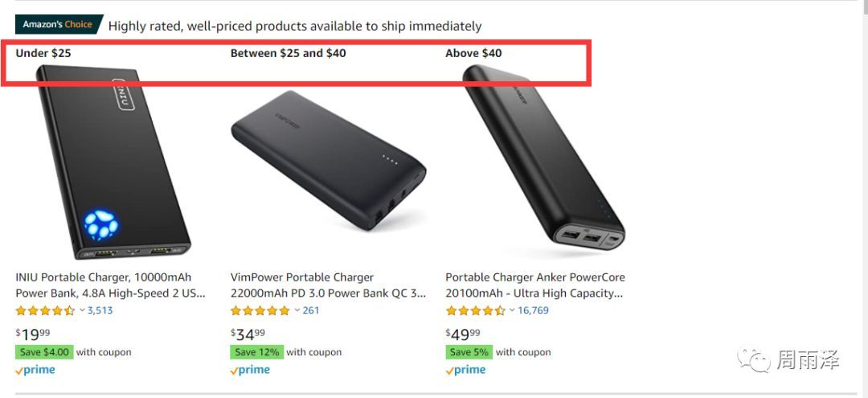Screen dimensions: 868x398
Task: View the 3,513 reviews for INIU
Action: point(100,311)
